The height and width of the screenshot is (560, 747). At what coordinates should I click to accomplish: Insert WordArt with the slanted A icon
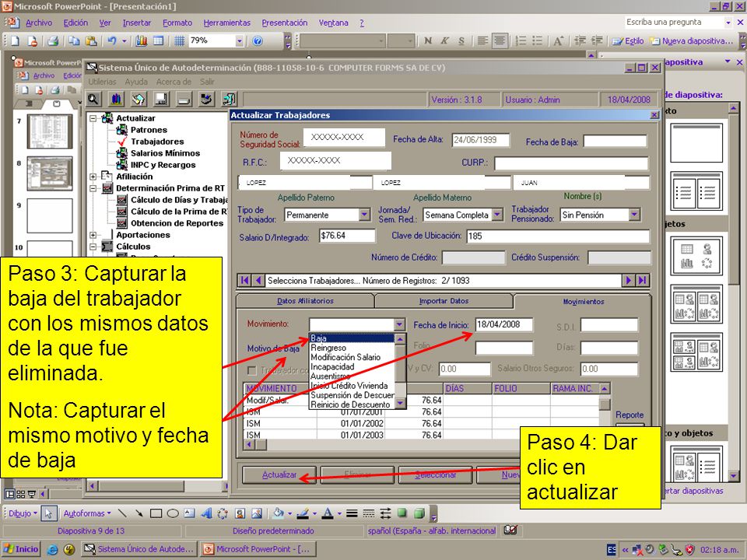click(206, 513)
